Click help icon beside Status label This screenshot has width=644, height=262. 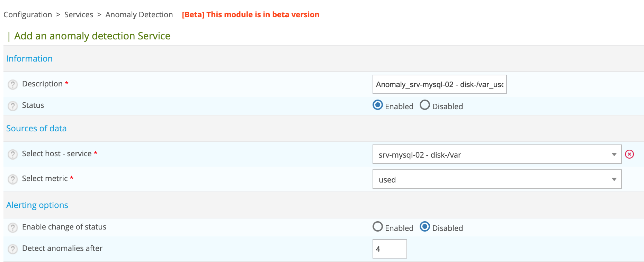pos(13,106)
